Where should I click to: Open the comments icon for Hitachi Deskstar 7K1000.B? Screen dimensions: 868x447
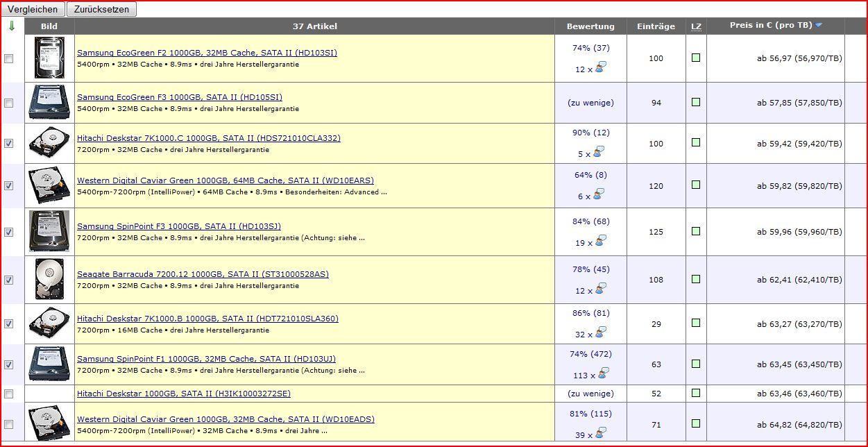[x=601, y=332]
